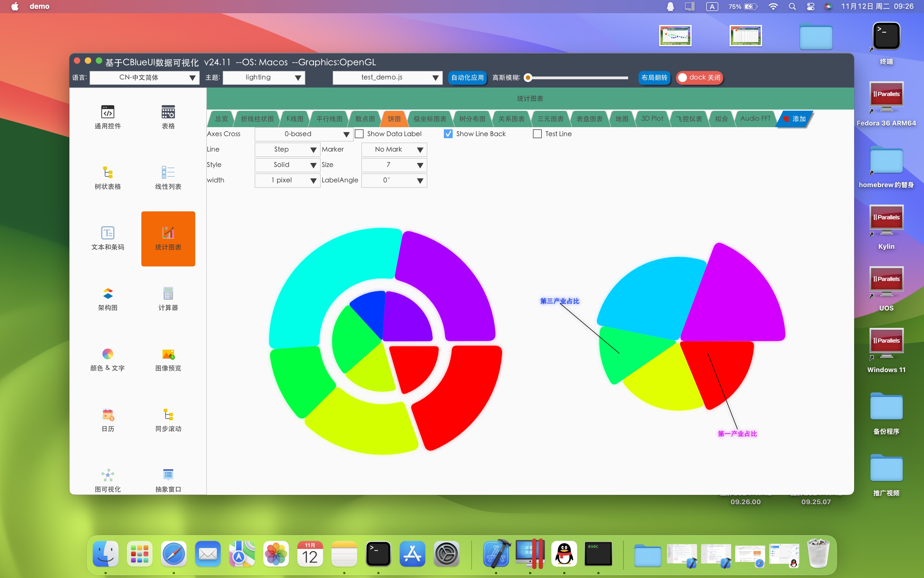Open the 颜色 & 文字 sidebar item
The width and height of the screenshot is (924, 578).
pyautogui.click(x=108, y=360)
